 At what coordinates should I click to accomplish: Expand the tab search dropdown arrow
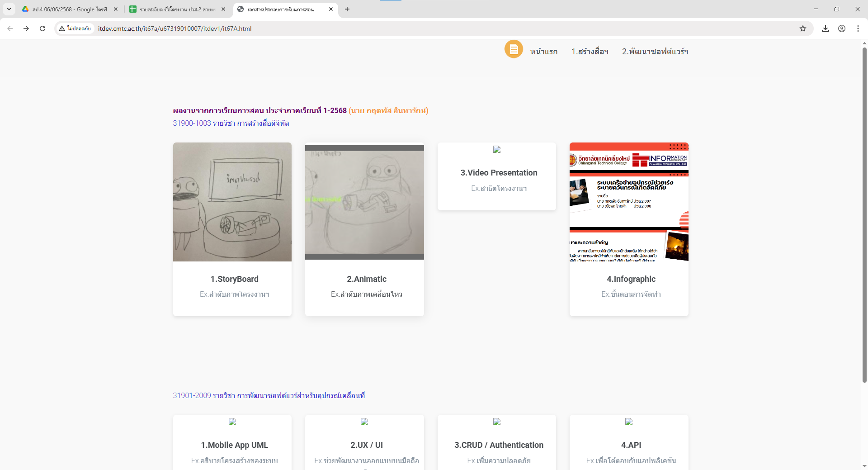click(9, 9)
